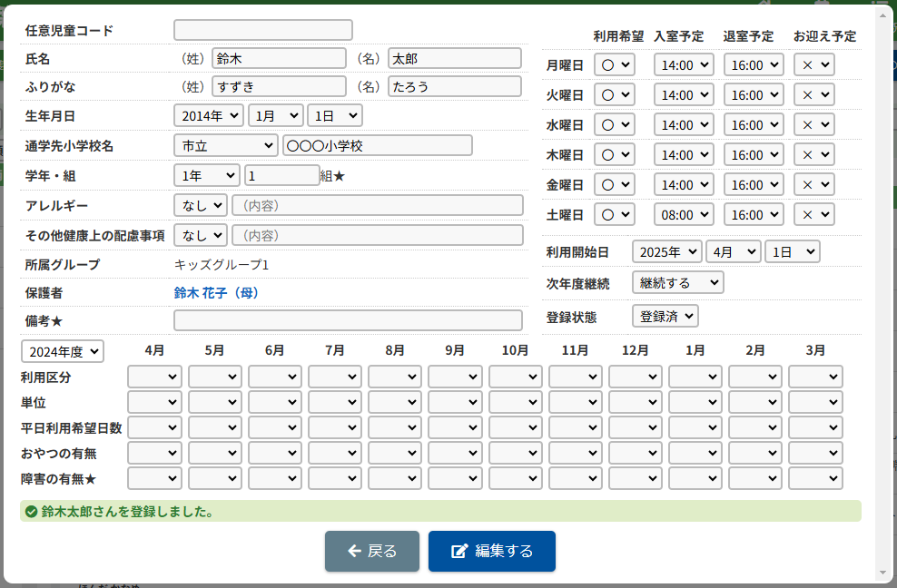Click the 戻る back button
Screen dimensions: 897x588
pos(372,551)
